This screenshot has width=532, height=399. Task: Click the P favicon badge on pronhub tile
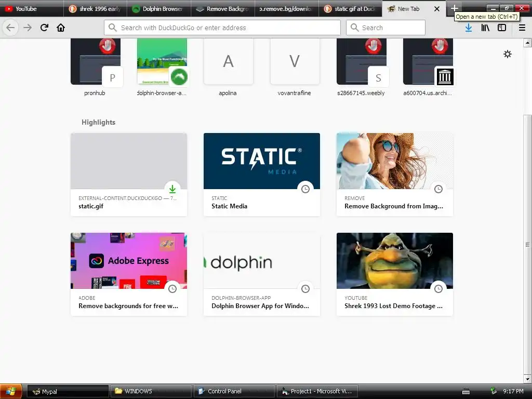coord(112,77)
